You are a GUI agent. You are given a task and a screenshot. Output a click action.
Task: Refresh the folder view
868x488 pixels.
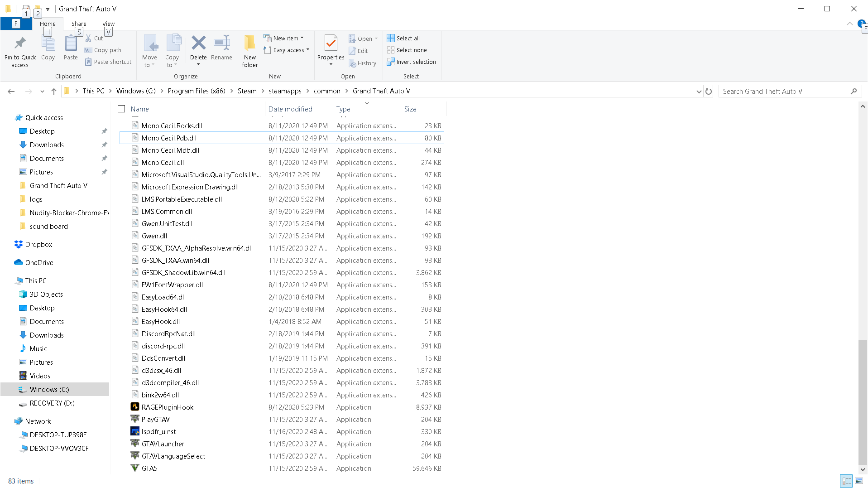[x=709, y=91]
